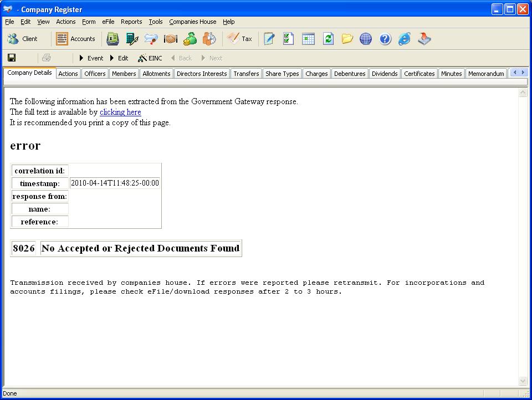Switch to the Directors Interests tab
The image size is (532, 400).
click(x=202, y=74)
